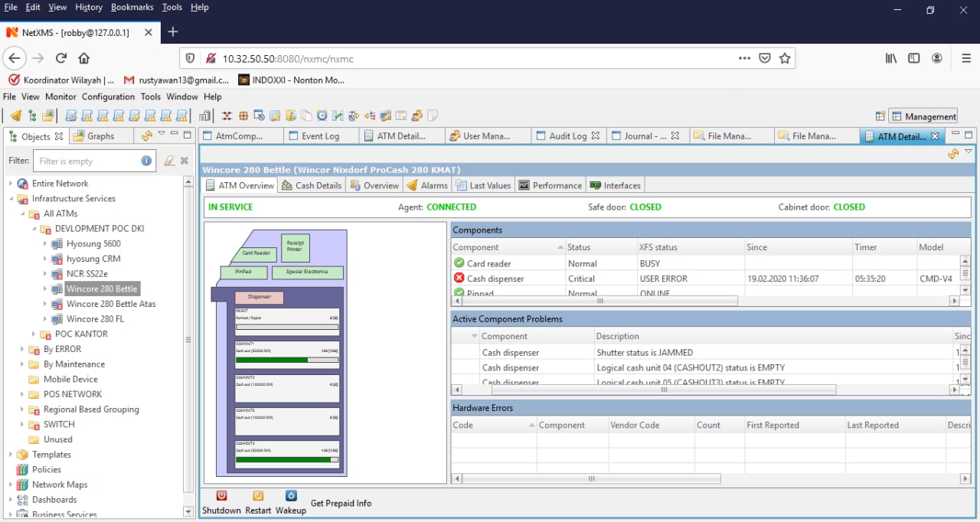This screenshot has height=522, width=980.
Task: Open Koordinator Wilayah bookmark
Action: (61, 80)
